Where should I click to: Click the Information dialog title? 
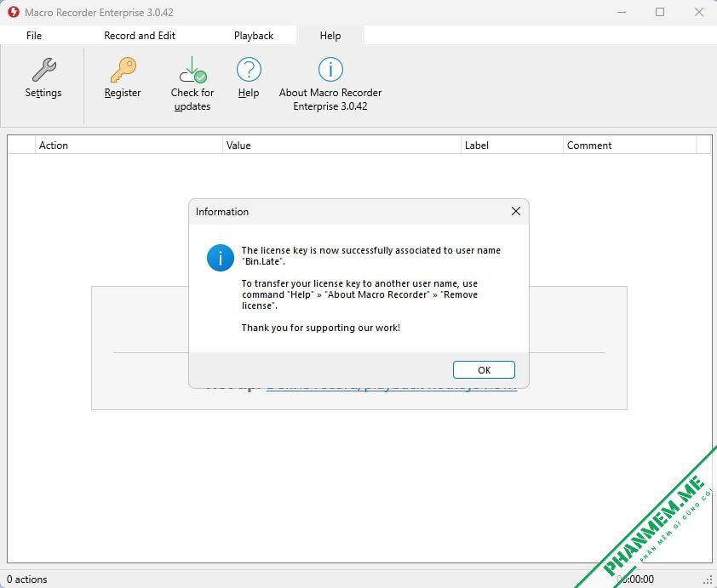(222, 212)
